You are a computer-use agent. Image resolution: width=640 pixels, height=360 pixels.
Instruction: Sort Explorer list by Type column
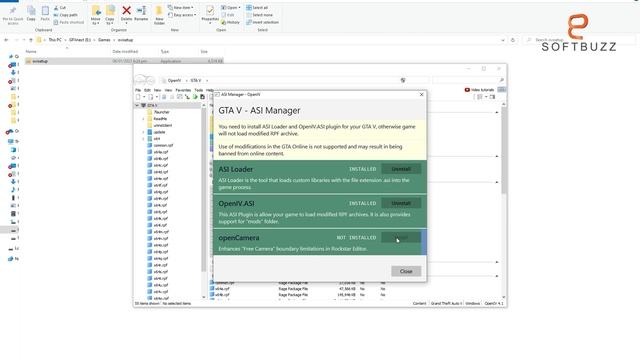(165, 51)
